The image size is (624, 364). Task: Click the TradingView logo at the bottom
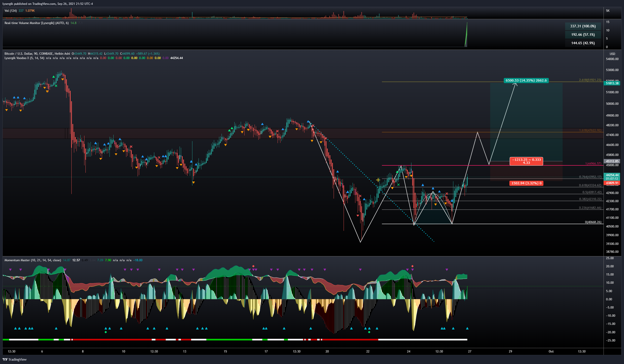pyautogui.click(x=15, y=359)
